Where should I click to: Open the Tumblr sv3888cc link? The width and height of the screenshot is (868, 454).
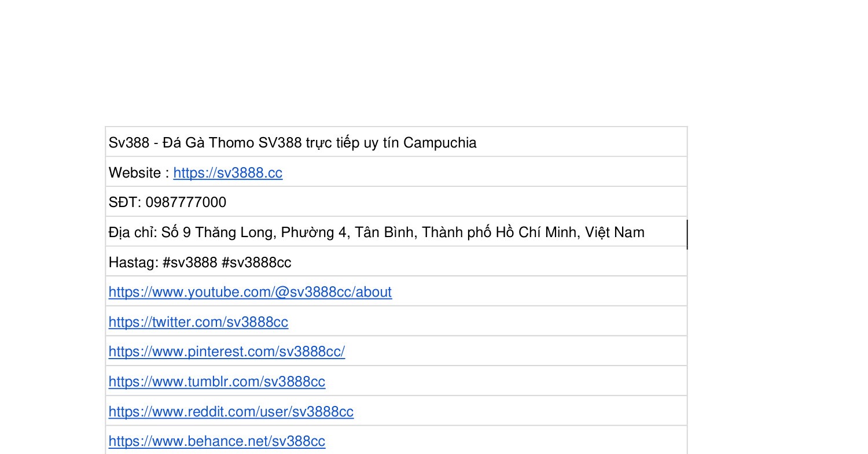[216, 382]
